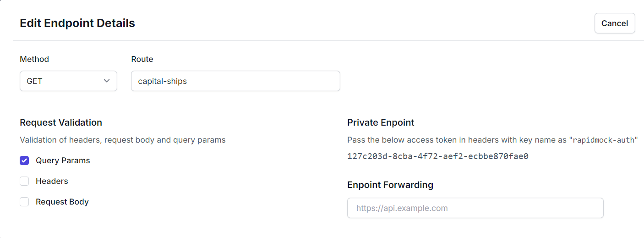Click the Private Enpoint heading
This screenshot has height=238, width=644.
click(x=381, y=122)
